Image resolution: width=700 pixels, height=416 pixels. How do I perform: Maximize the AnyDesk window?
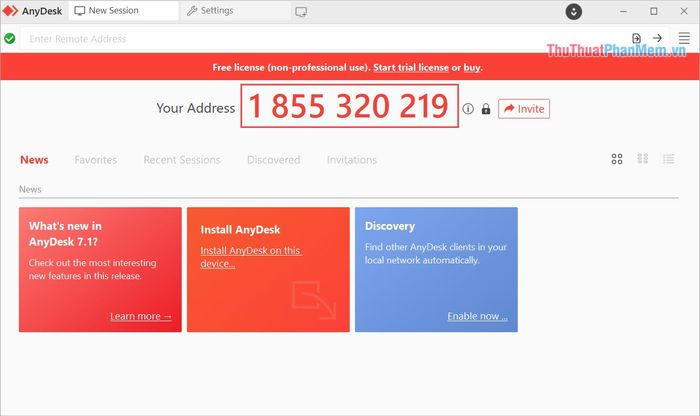[x=654, y=11]
